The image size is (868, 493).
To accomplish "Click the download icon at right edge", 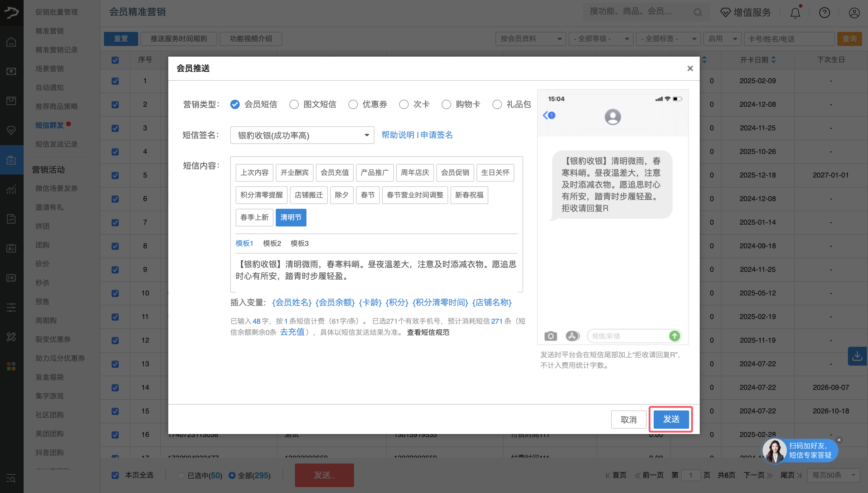I will (x=857, y=356).
